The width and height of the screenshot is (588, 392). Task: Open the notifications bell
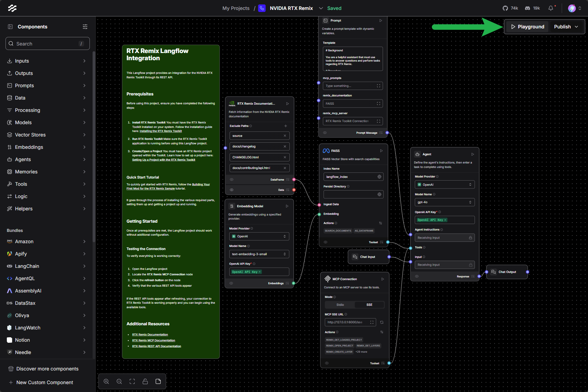[551, 8]
